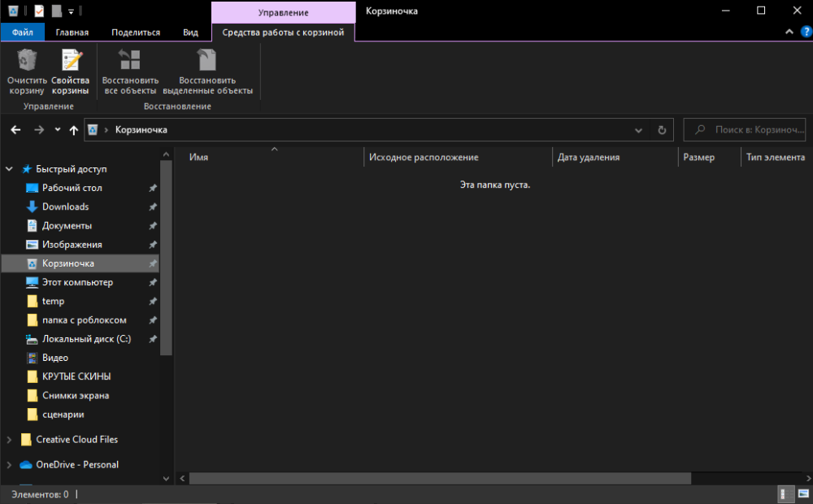Select Корзиночка in the sidebar
The height and width of the screenshot is (504, 813).
click(x=80, y=263)
